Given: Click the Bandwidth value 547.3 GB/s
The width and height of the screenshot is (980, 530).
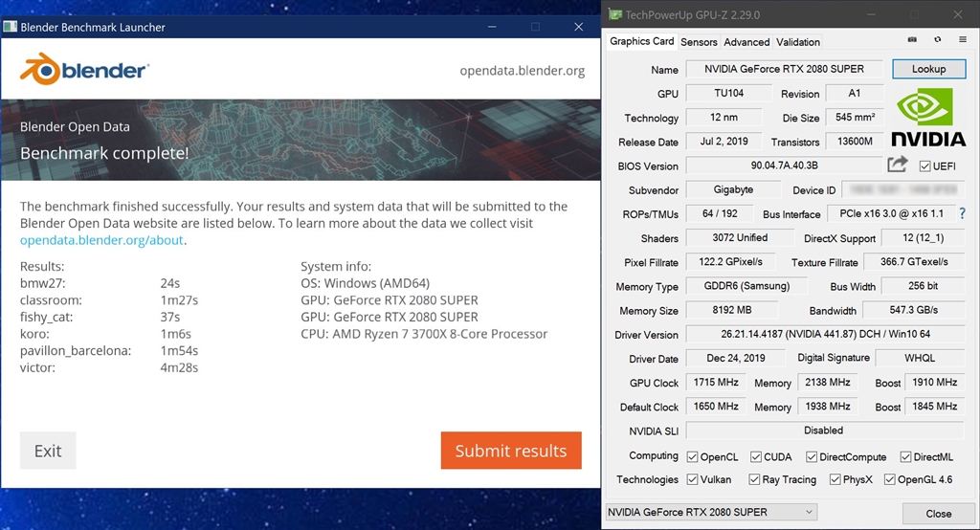Looking at the screenshot, I should 913,310.
